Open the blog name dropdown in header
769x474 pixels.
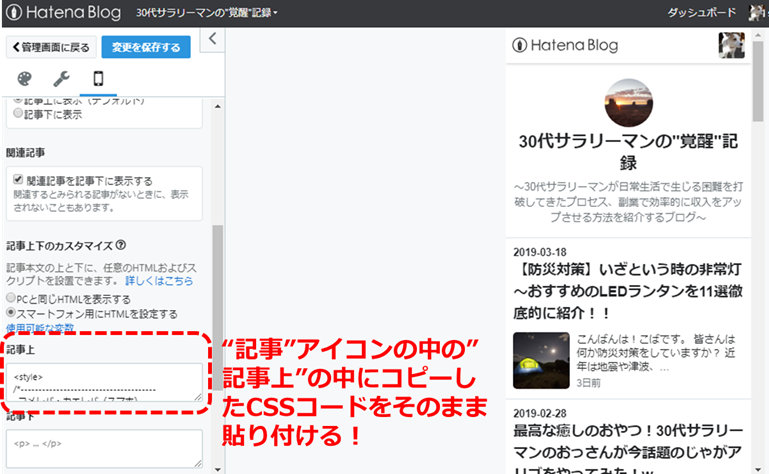pyautogui.click(x=206, y=13)
